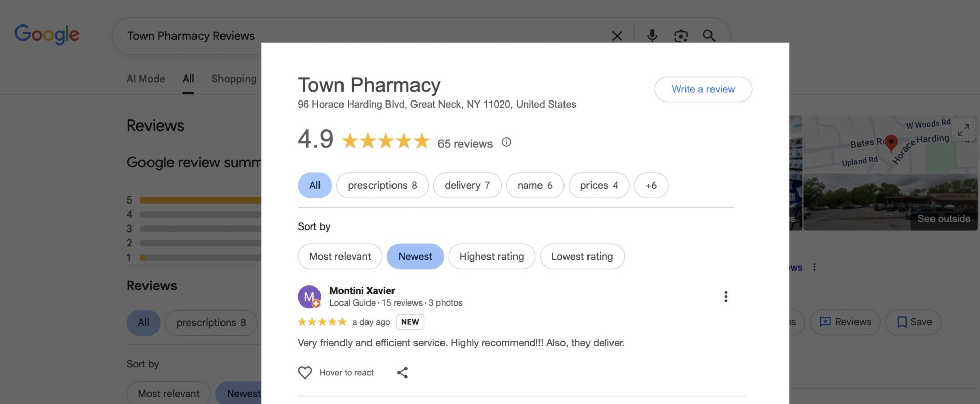980x404 pixels.
Task: Open Google Lens image search
Action: (680, 36)
